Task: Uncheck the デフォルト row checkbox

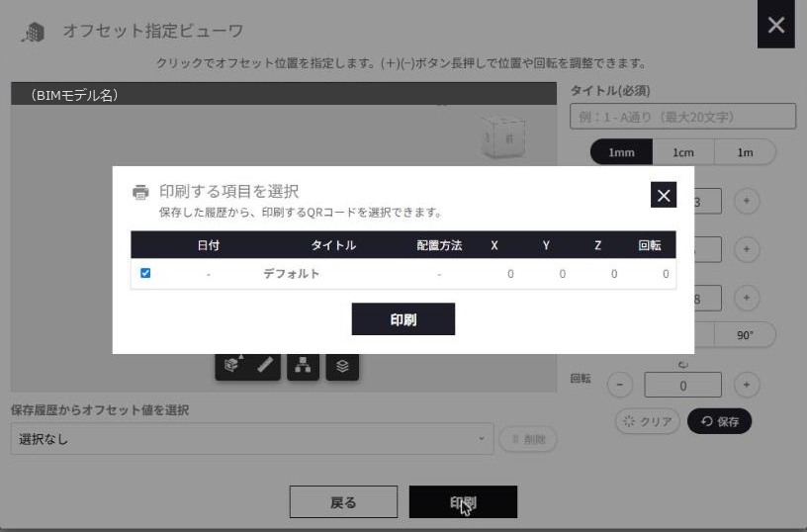Action: [145, 273]
